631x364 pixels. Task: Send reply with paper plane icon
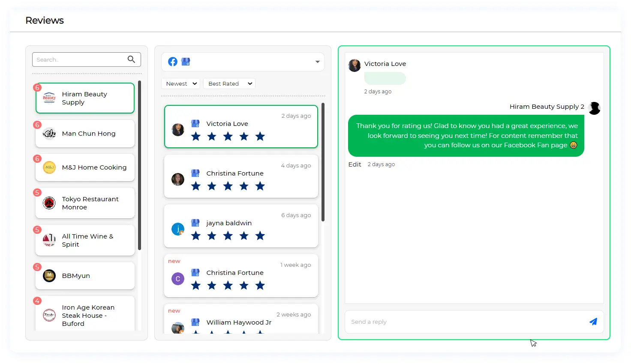point(593,322)
